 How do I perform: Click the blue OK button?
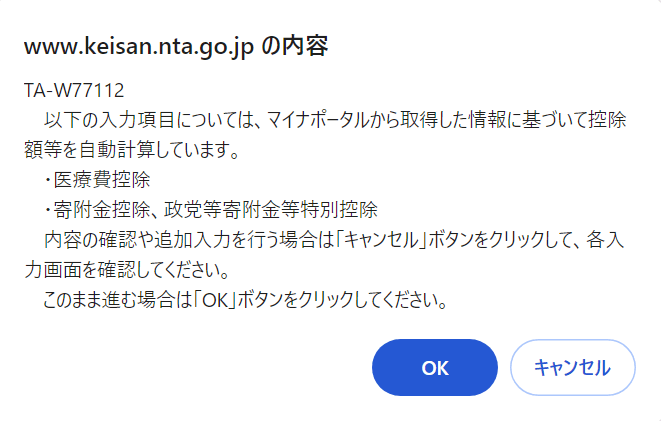(434, 367)
